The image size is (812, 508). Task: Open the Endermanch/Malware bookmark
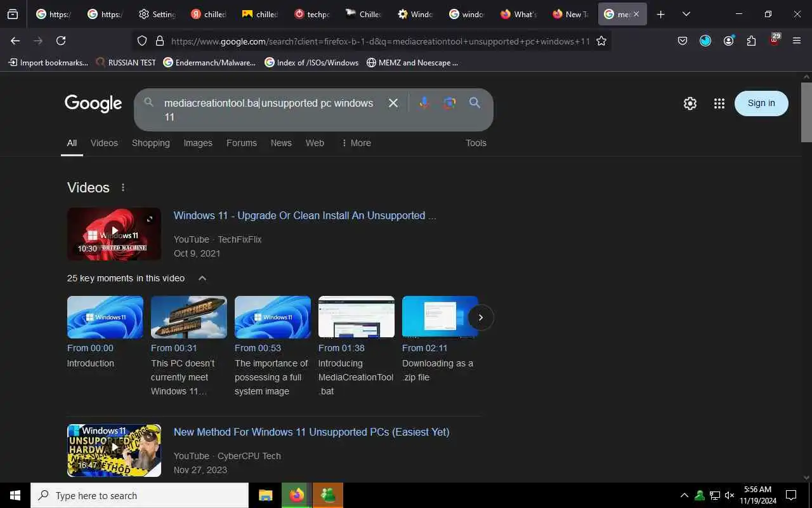(209, 62)
